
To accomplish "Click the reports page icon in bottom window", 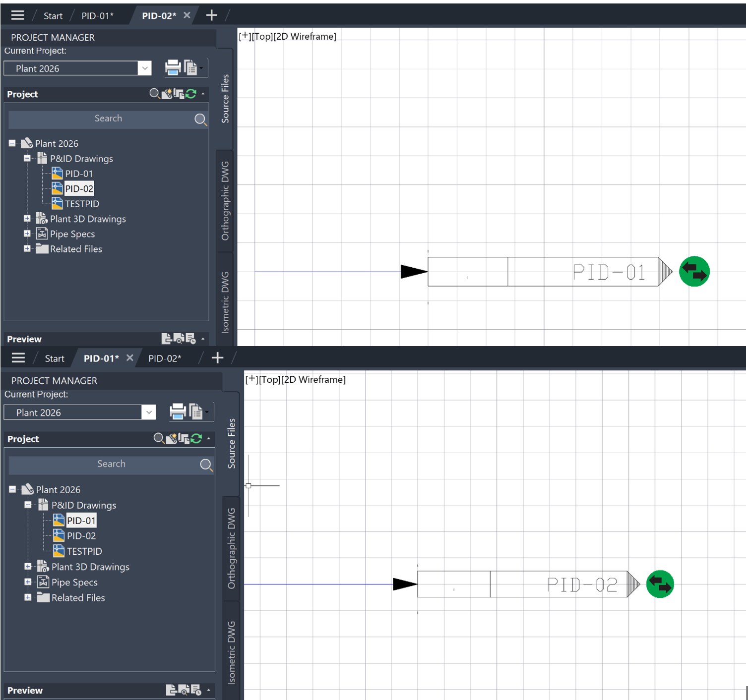I will [x=195, y=411].
